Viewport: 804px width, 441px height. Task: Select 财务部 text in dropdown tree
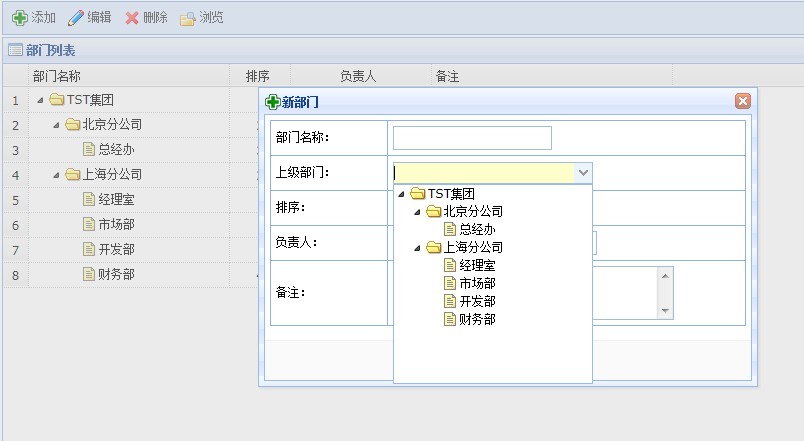(477, 319)
